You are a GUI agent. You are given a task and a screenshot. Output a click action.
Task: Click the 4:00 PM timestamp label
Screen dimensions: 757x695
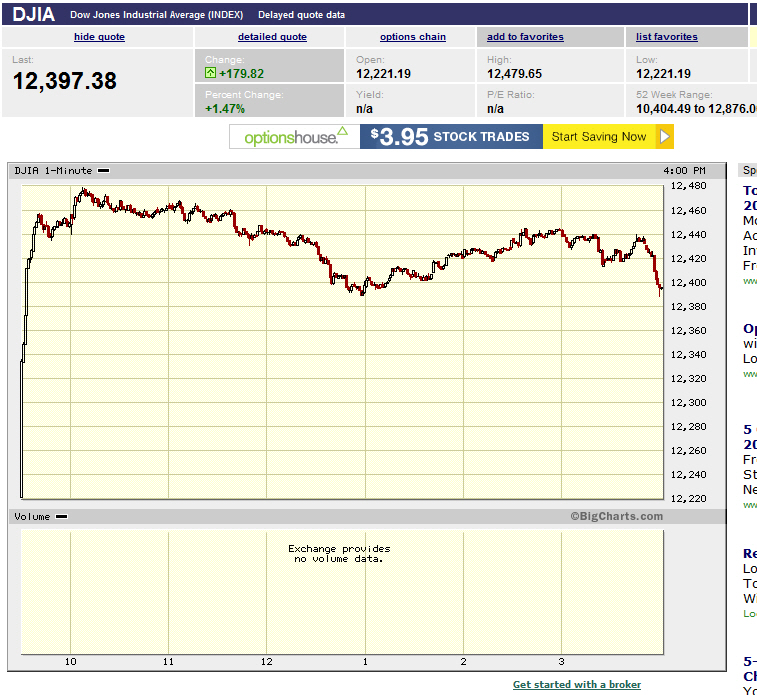(x=684, y=170)
